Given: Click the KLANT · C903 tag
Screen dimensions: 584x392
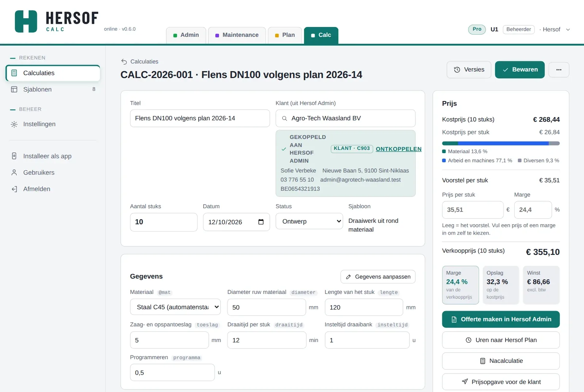Looking at the screenshot, I should [x=352, y=148].
